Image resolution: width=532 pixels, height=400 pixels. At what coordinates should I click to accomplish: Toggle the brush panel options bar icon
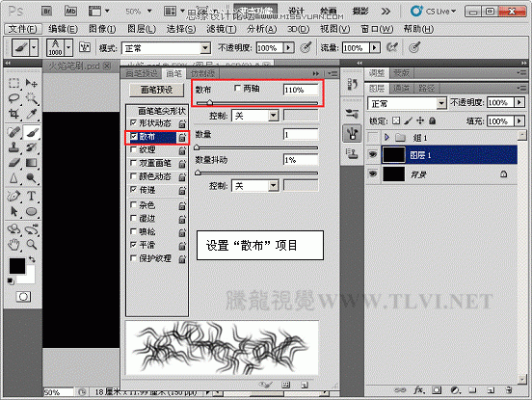[85, 47]
